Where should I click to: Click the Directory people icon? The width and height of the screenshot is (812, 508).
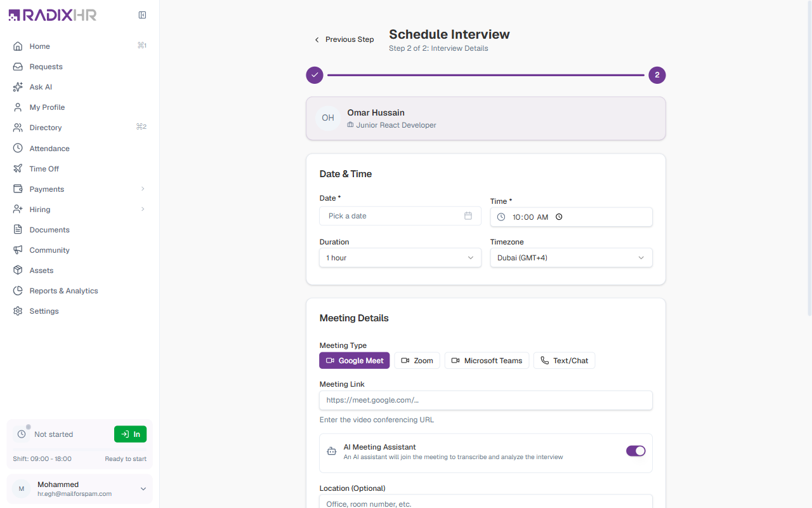[x=18, y=128]
